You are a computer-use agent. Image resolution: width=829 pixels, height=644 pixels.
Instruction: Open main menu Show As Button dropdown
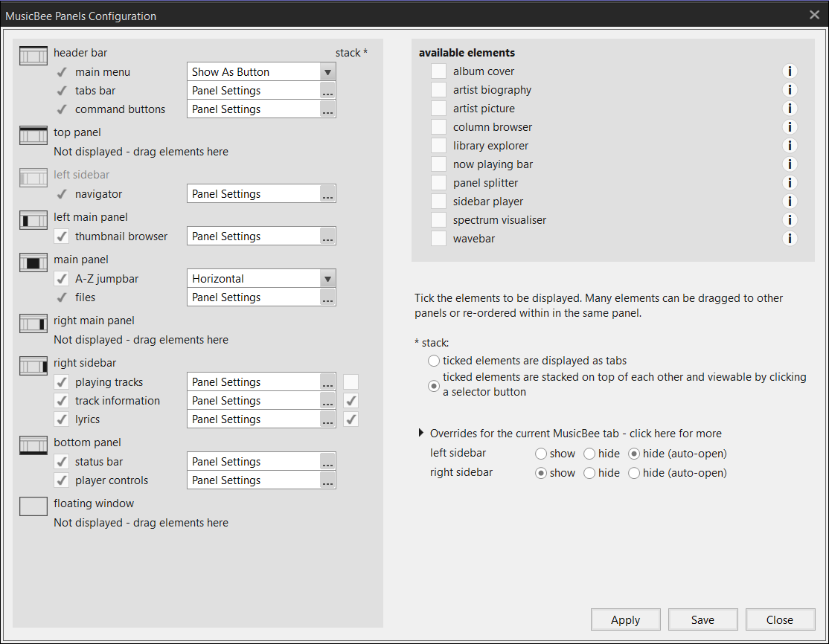[327, 72]
